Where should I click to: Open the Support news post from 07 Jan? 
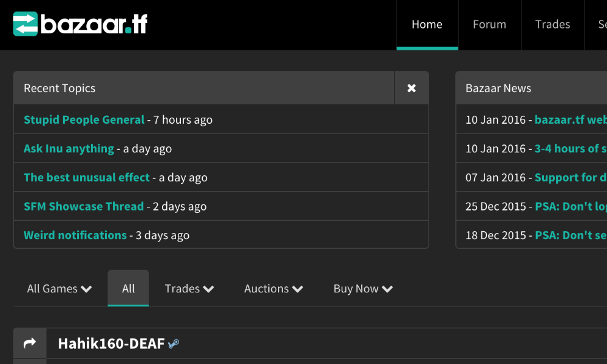(571, 178)
